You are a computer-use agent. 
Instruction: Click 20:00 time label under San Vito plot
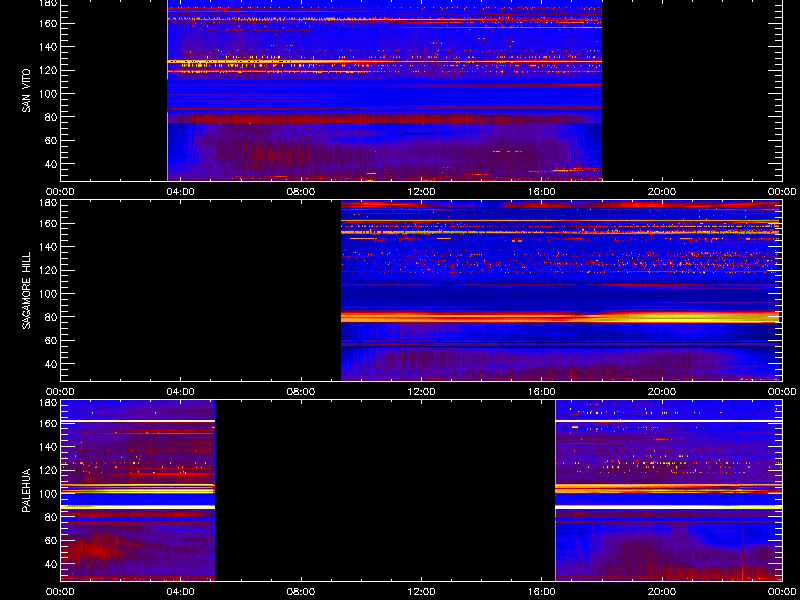pyautogui.click(x=662, y=192)
